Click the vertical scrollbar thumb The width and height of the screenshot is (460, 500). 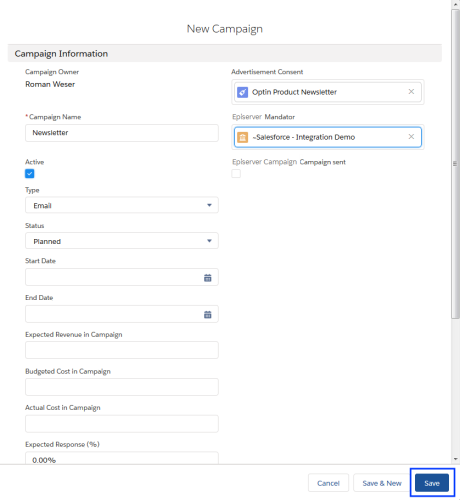coord(455,164)
